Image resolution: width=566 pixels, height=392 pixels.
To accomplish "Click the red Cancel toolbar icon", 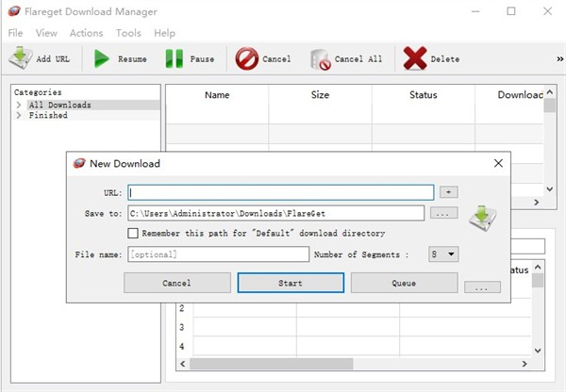I will click(247, 58).
